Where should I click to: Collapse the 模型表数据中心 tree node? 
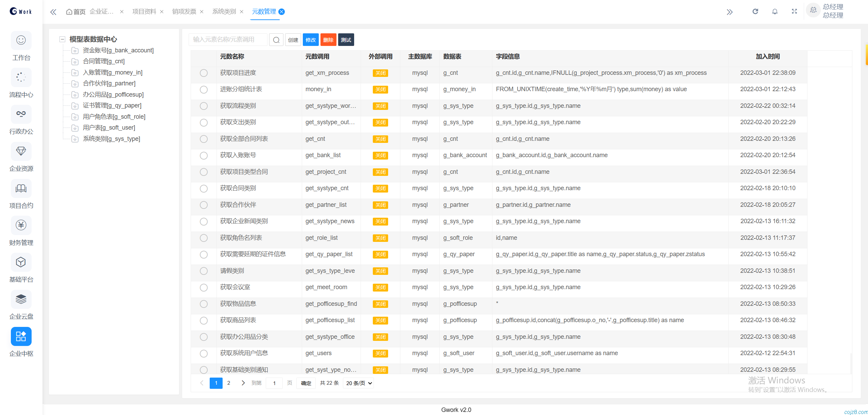click(x=62, y=39)
